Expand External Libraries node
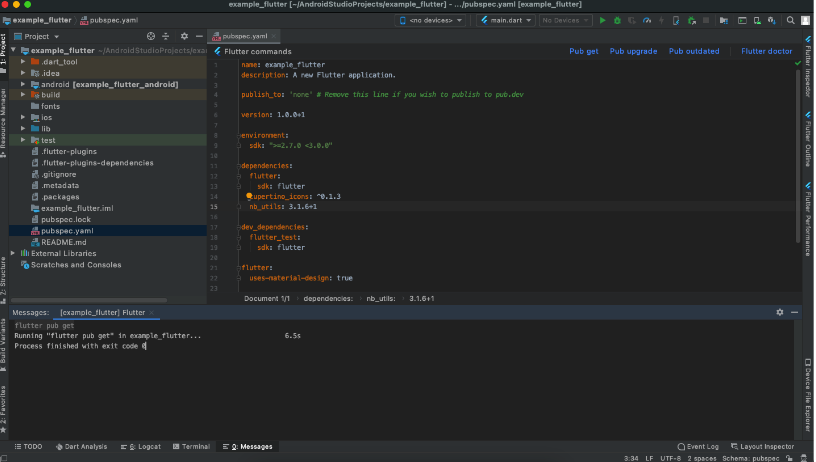816x462 pixels. pyautogui.click(x=14, y=253)
